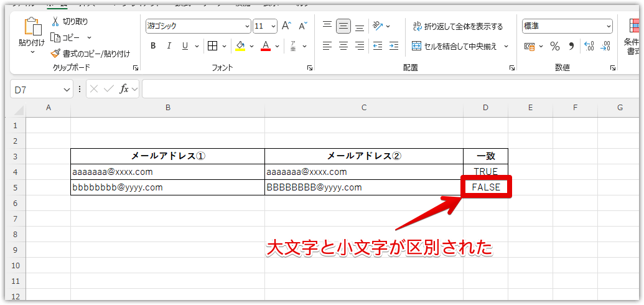
Task: Toggle wrap text (折り返して全体を表示する)
Action: point(457,27)
